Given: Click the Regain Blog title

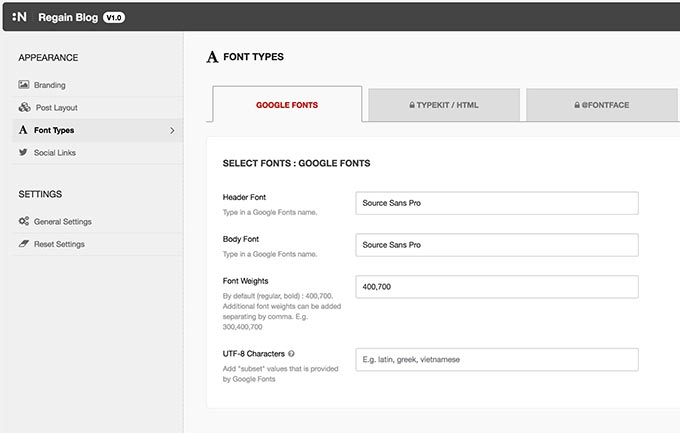Looking at the screenshot, I should [x=68, y=17].
